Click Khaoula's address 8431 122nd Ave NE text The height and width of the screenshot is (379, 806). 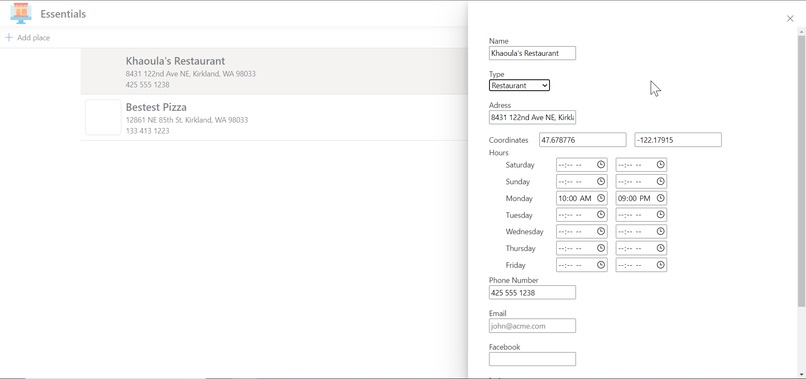pos(191,74)
